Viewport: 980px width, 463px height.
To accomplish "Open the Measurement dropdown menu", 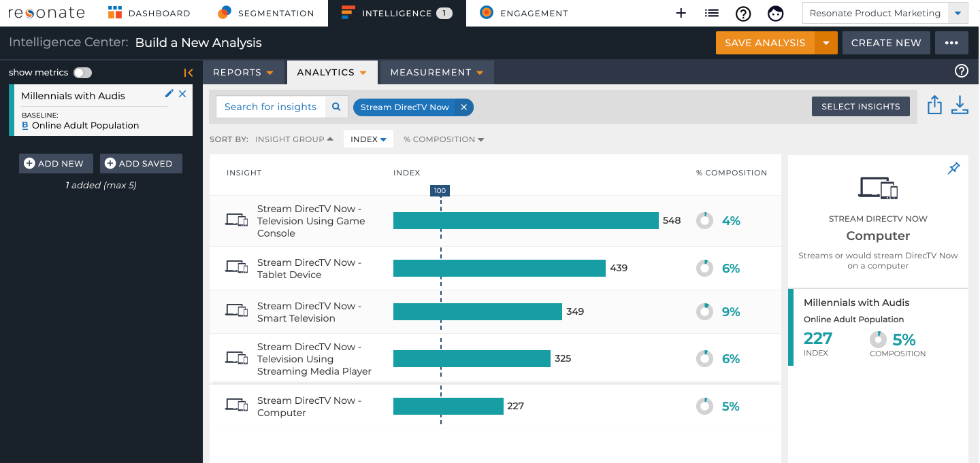I will [437, 72].
